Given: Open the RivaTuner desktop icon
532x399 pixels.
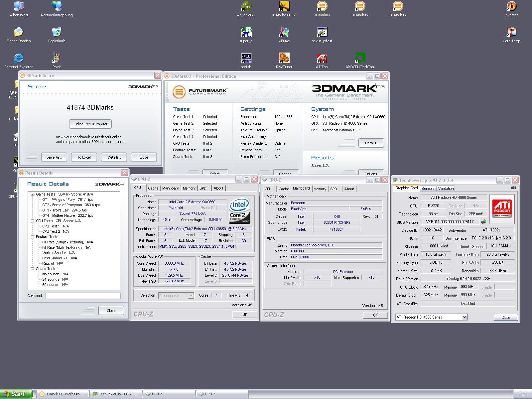Looking at the screenshot, I should [x=284, y=61].
